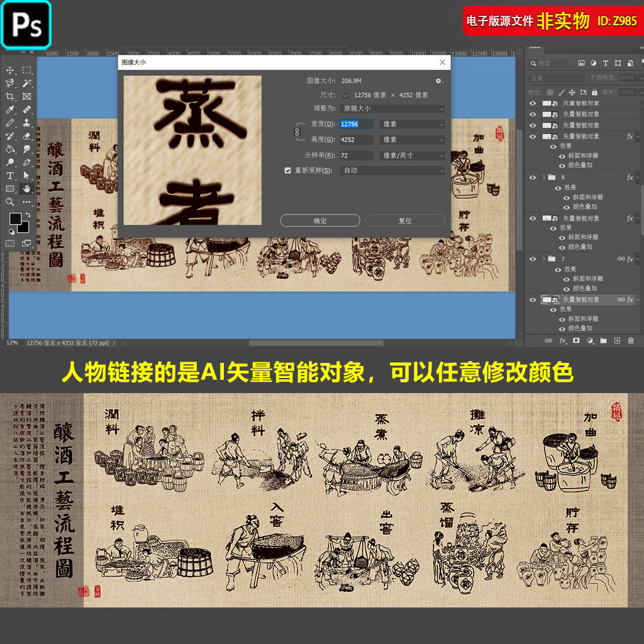
Task: Add a layer mask
Action: coord(576,340)
